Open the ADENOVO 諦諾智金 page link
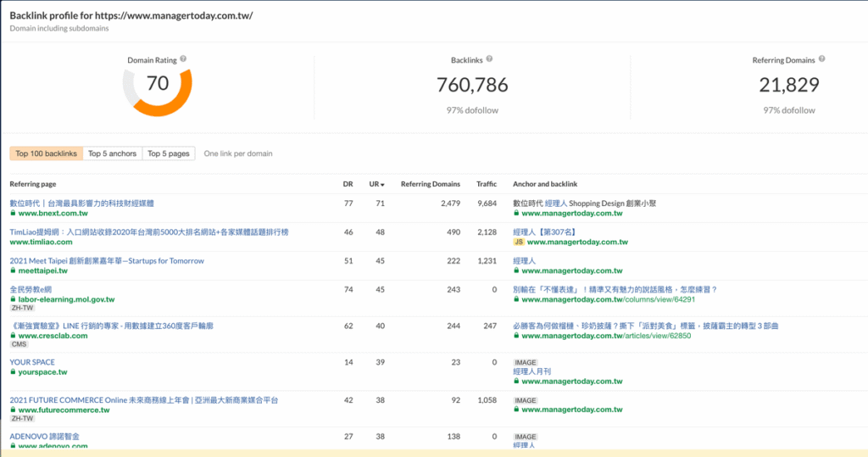The image size is (868, 457). click(x=44, y=437)
